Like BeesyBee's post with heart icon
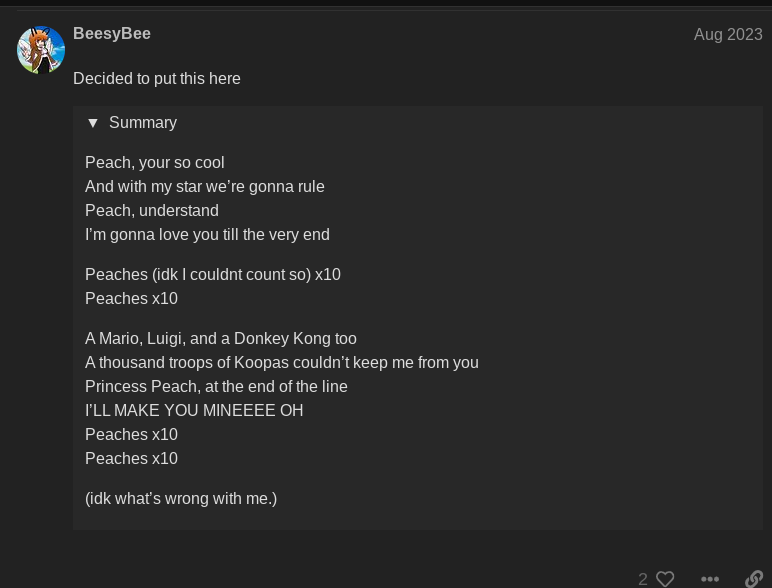The image size is (772, 588). coord(665,579)
